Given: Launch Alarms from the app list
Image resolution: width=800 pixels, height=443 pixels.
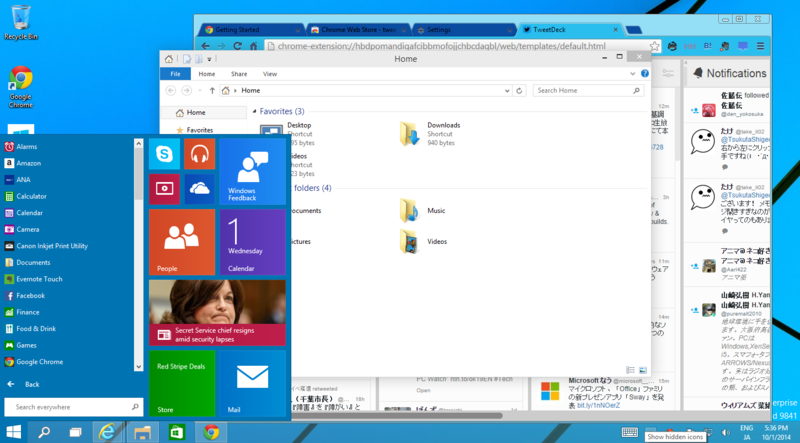Looking at the screenshot, I should point(27,146).
